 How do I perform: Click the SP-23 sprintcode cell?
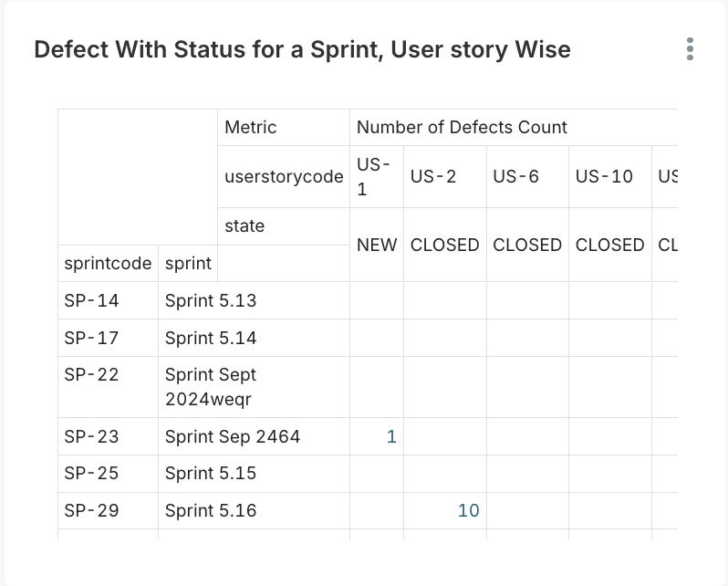click(x=92, y=436)
